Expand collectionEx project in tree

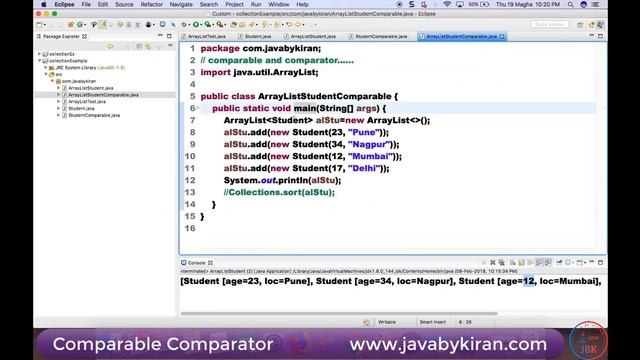click(40, 54)
